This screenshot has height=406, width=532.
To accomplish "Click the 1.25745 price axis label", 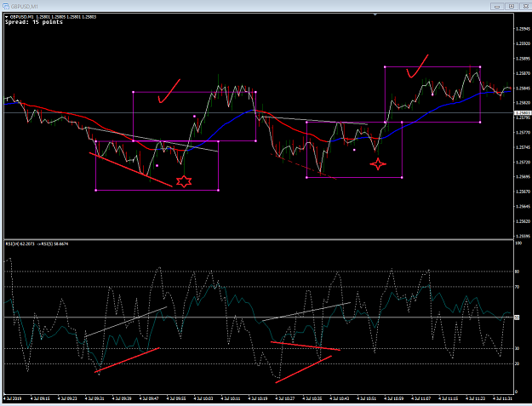I will click(x=523, y=147).
